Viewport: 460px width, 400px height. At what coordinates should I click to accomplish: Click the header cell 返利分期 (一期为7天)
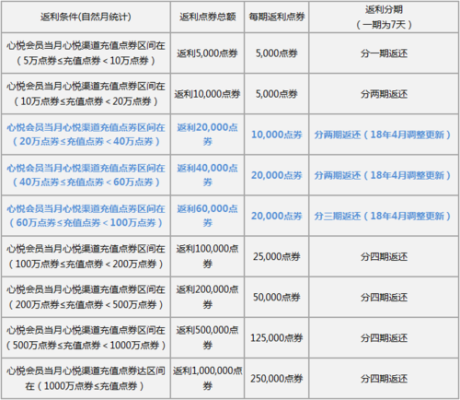coord(384,17)
